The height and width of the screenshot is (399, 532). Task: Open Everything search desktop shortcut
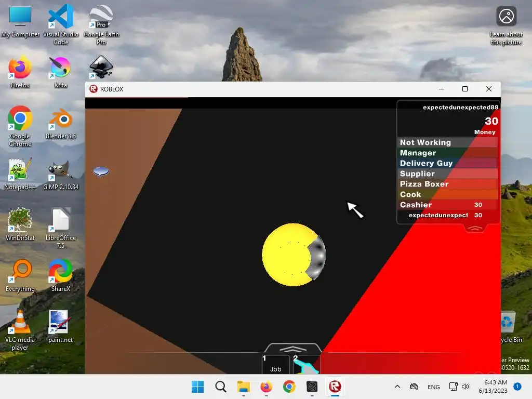20,276
